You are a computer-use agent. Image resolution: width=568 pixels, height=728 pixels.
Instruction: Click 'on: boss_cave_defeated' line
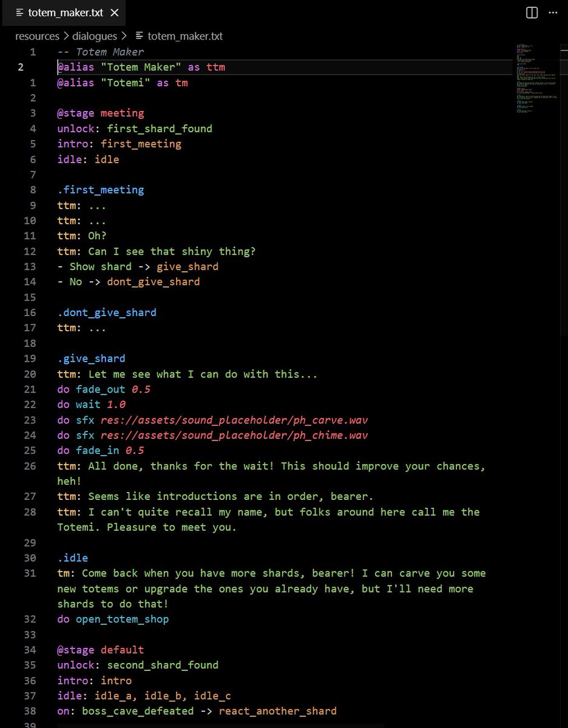[x=197, y=711]
